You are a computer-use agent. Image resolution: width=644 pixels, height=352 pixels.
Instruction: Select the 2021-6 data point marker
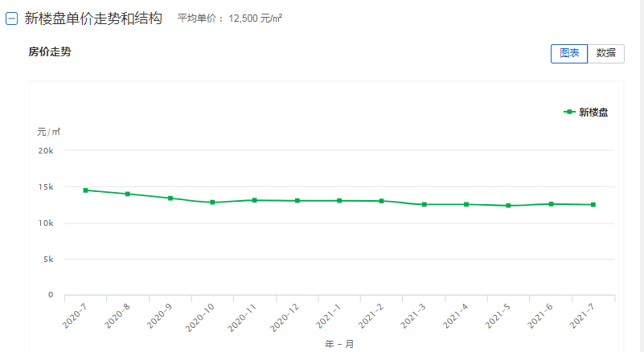pyautogui.click(x=551, y=204)
